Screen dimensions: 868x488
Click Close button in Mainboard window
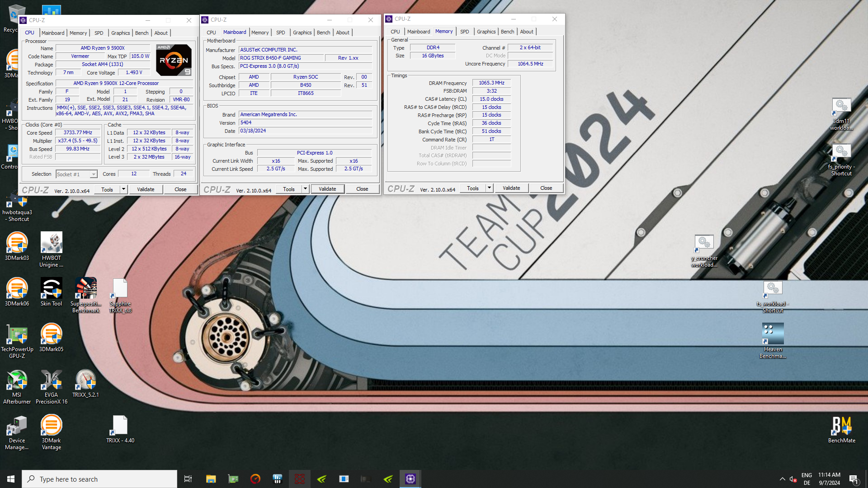click(x=362, y=189)
